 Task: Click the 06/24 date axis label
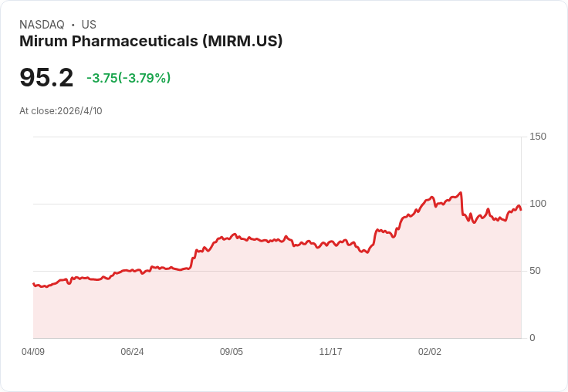pos(132,352)
